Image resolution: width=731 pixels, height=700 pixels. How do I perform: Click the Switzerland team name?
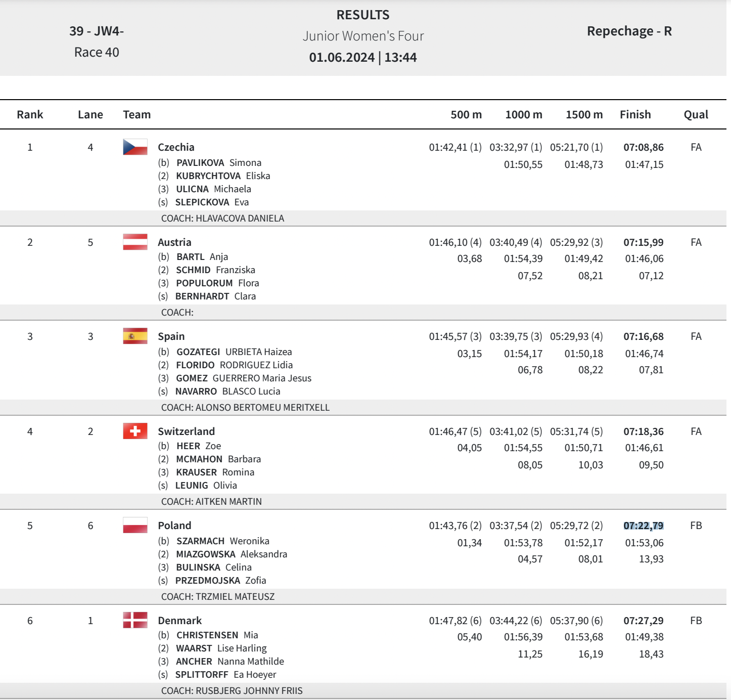[x=186, y=431]
